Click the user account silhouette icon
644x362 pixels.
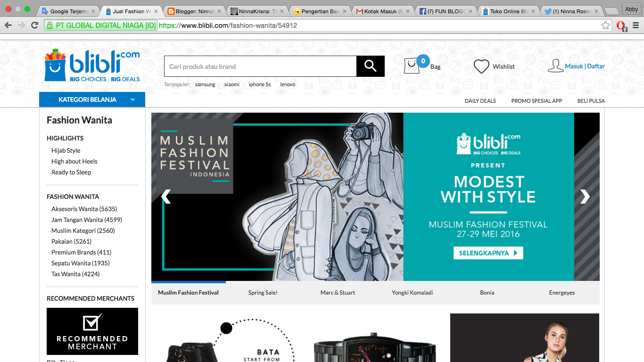click(x=555, y=66)
